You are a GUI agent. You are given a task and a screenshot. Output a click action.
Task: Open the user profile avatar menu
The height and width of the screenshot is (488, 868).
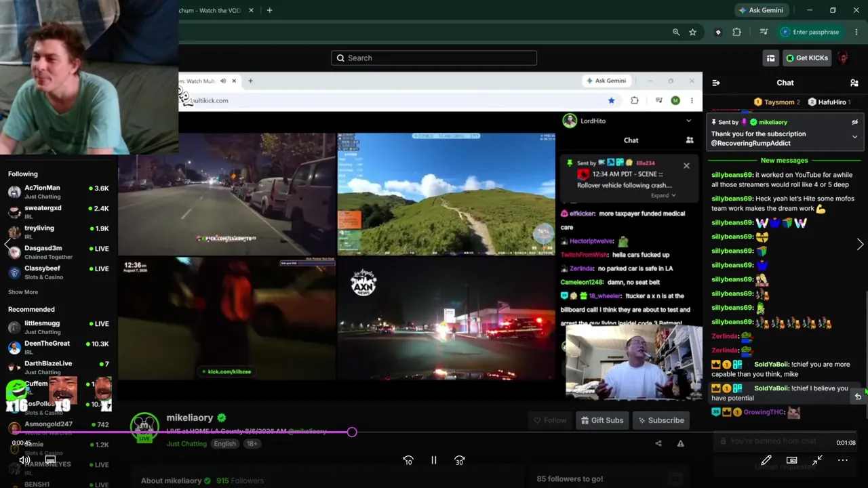(844, 58)
